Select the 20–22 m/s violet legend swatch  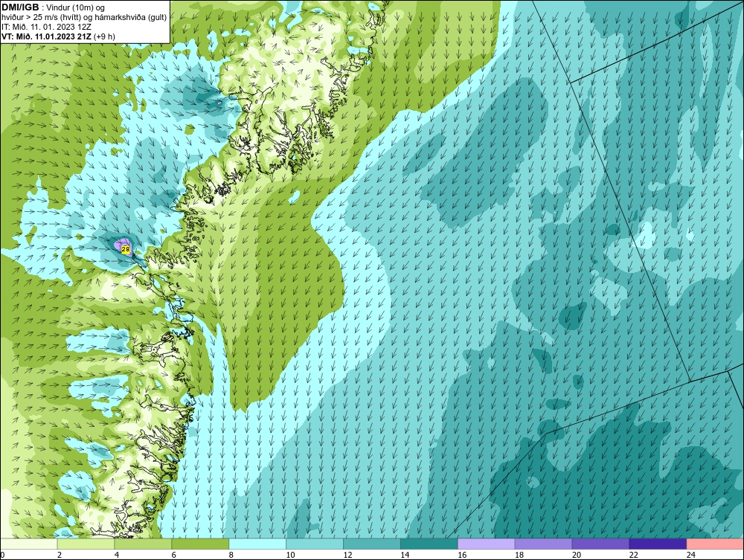600,544
